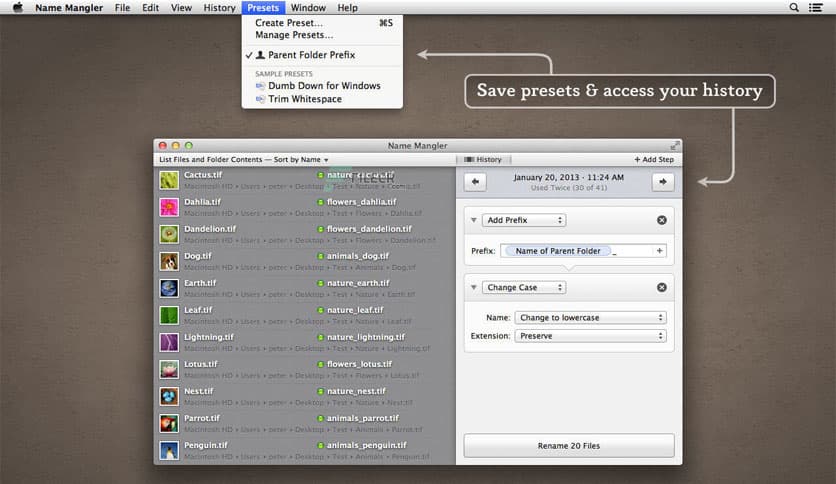Click icon next to Dumb Down for Windows
This screenshot has height=484, width=836.
pyautogui.click(x=260, y=86)
